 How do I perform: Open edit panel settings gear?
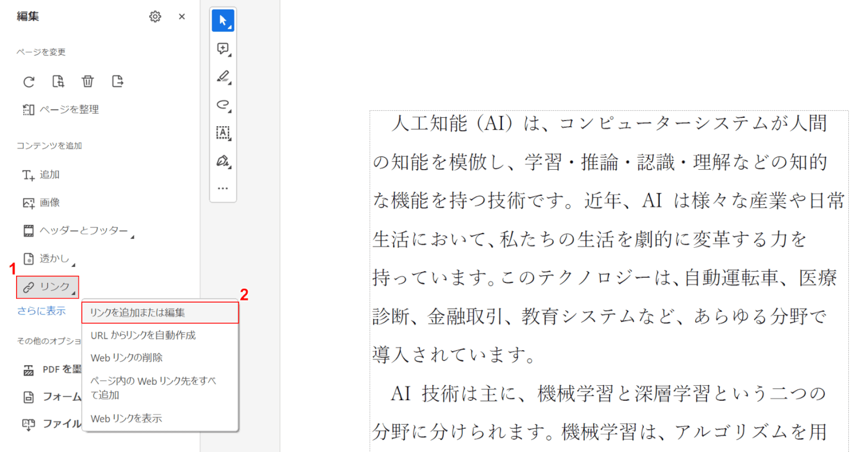click(x=155, y=17)
